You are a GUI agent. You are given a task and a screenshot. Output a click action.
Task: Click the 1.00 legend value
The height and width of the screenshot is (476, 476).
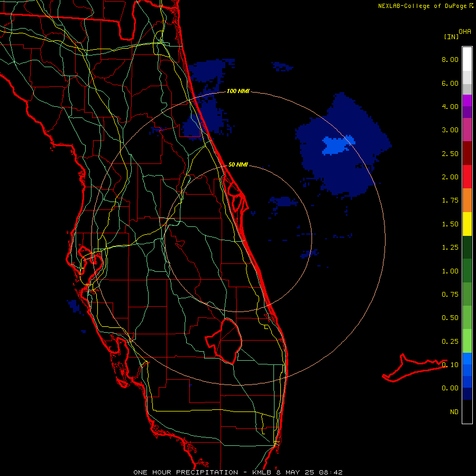pos(450,271)
